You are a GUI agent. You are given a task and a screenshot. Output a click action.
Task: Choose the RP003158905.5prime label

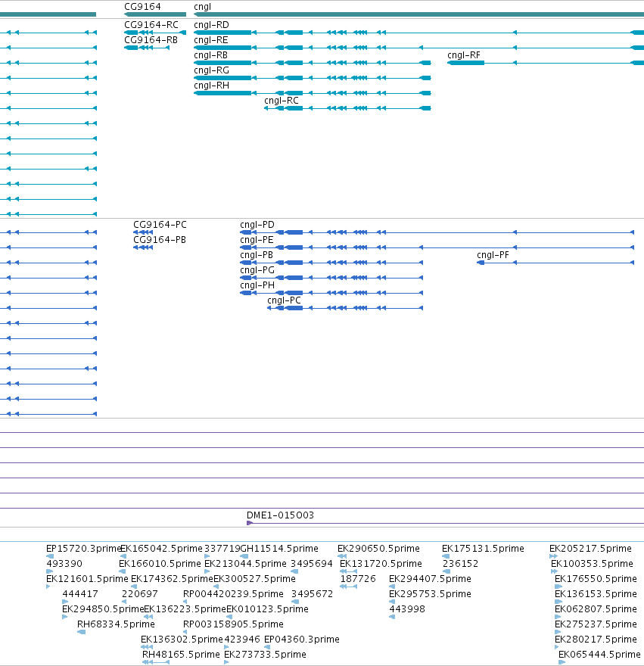click(x=233, y=624)
